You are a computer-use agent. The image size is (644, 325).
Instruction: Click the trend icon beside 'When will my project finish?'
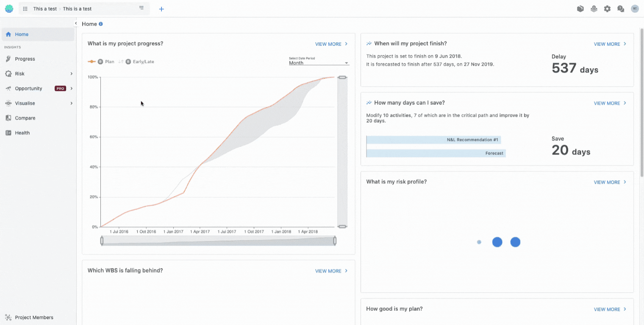(x=369, y=43)
